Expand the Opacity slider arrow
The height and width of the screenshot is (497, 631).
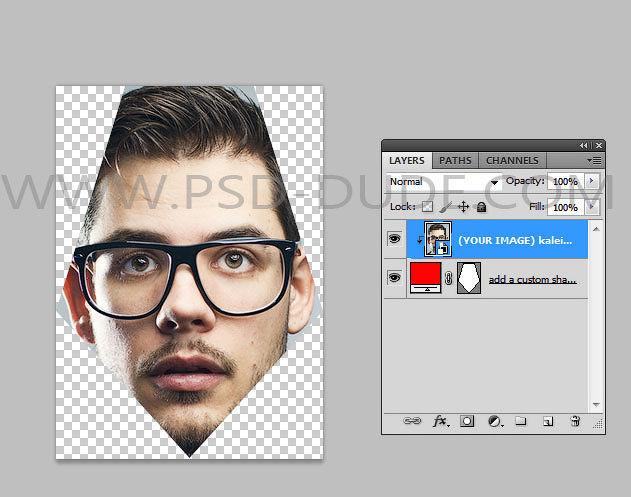tap(591, 182)
